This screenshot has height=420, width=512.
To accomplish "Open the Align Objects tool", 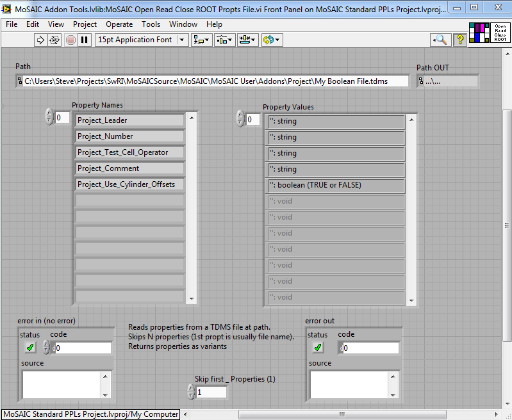I will point(201,40).
